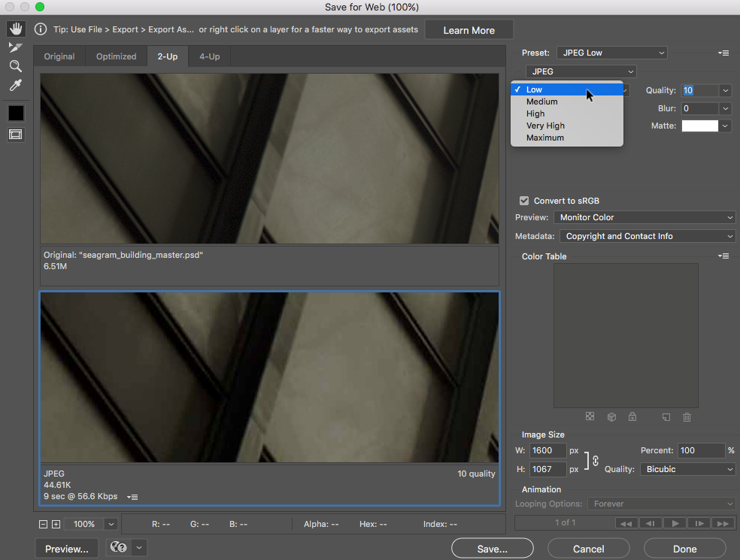Screen dimensions: 740x560
Task: Click the Color Table lock icon
Action: point(632,417)
